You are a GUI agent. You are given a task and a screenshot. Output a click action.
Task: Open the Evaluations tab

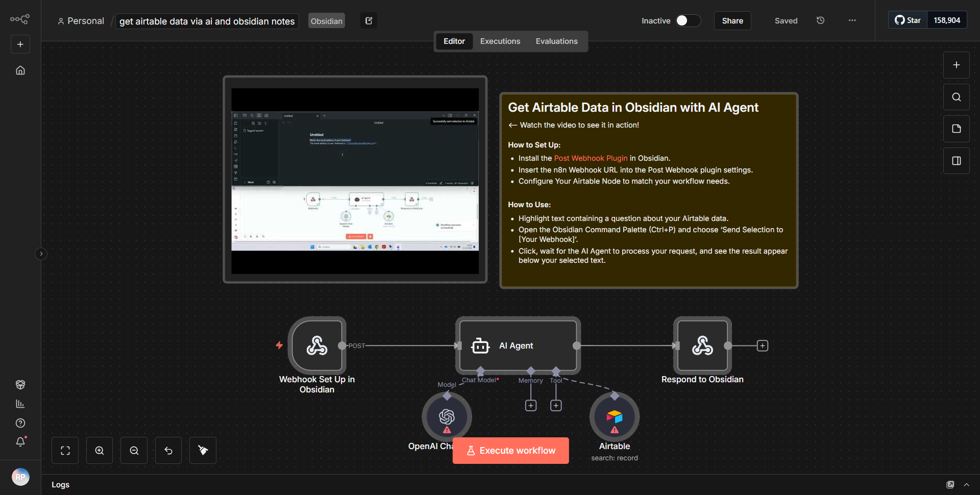click(556, 41)
